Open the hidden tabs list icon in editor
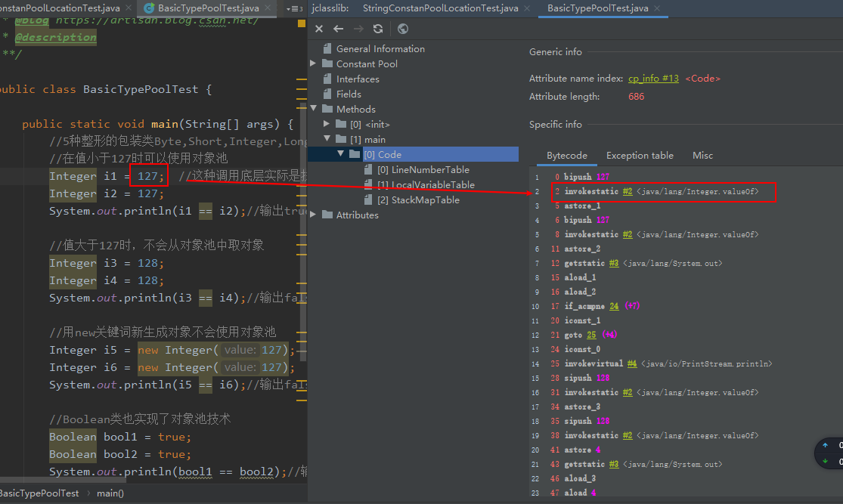Screen dimensions: 843x504 [x=295, y=8]
